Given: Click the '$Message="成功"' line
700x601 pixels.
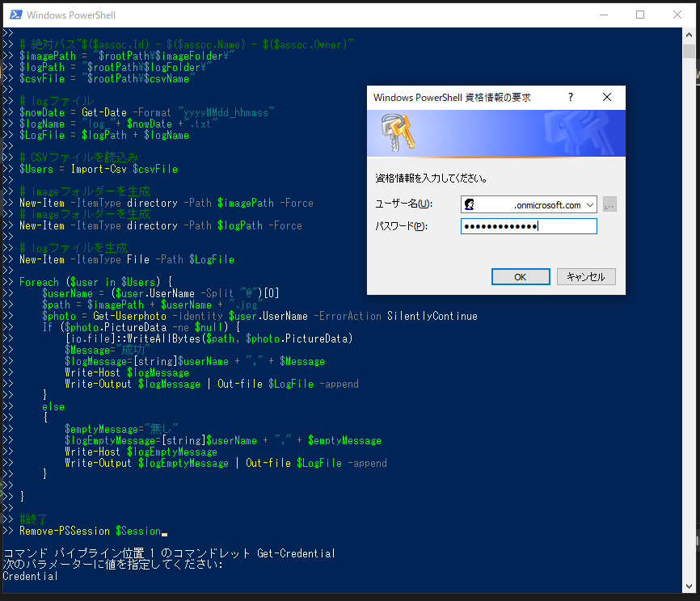Looking at the screenshot, I should click(108, 350).
